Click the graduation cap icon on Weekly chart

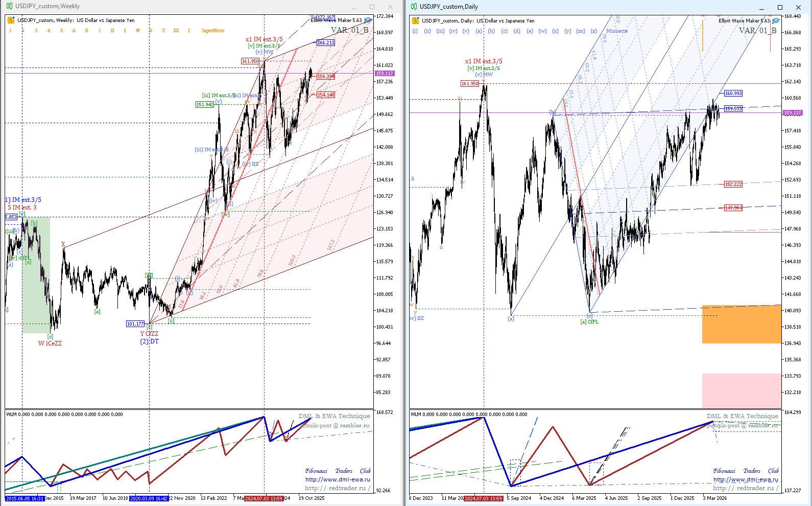368,20
